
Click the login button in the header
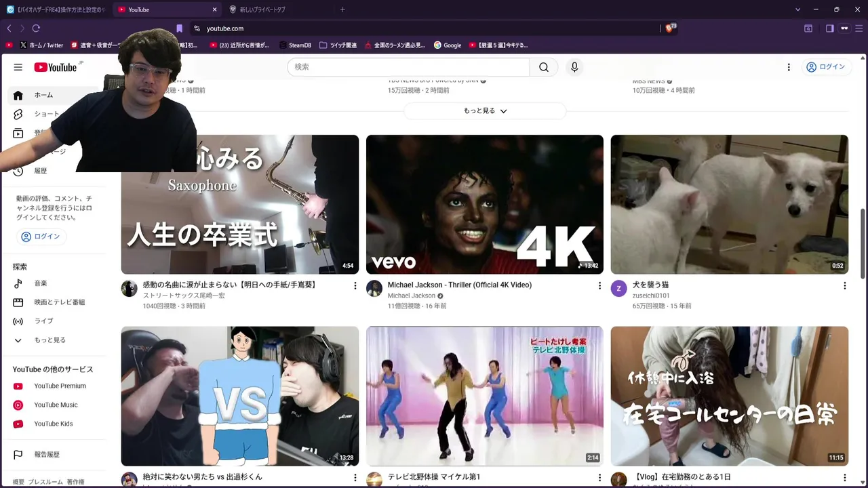825,67
